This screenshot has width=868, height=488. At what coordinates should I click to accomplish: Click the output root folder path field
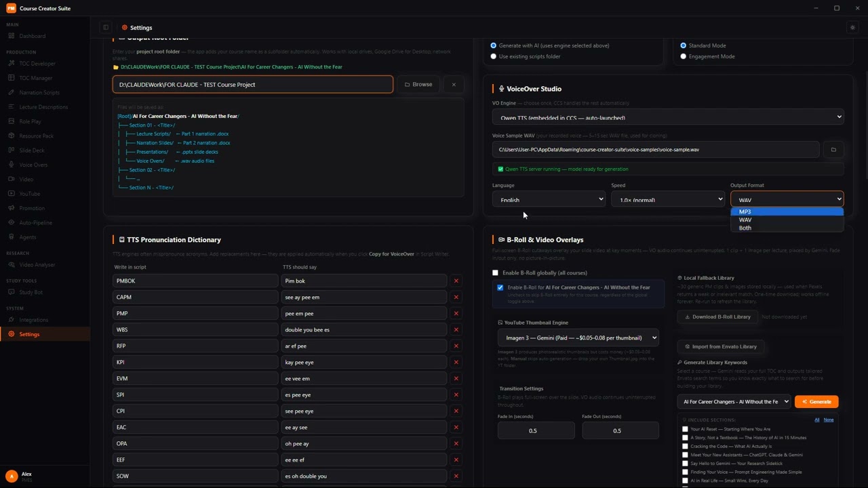point(253,85)
